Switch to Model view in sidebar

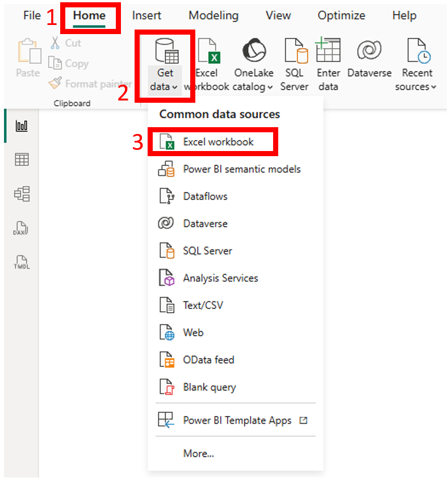pos(22,194)
